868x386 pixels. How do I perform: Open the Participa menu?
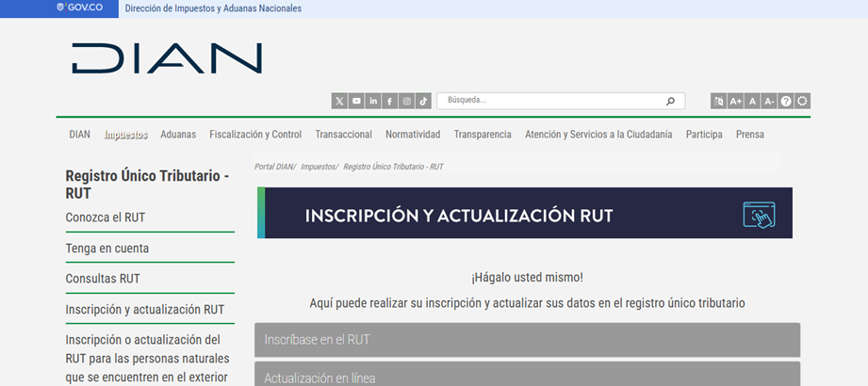(704, 135)
